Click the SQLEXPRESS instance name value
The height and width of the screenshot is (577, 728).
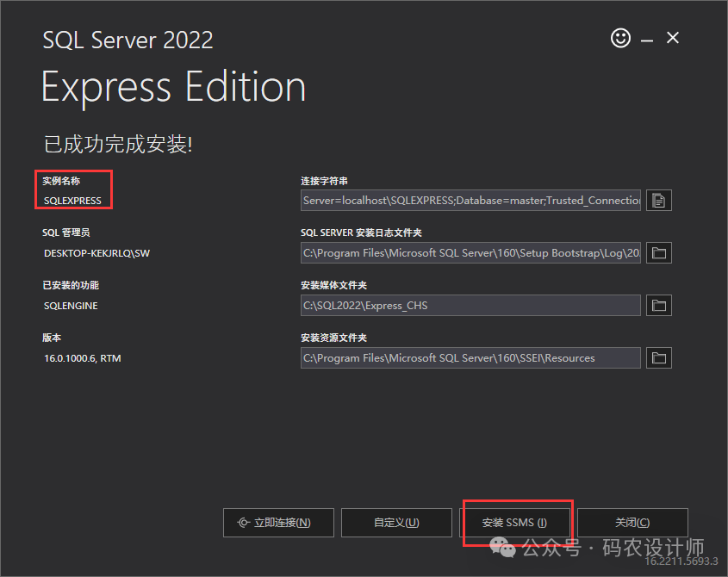coord(72,201)
